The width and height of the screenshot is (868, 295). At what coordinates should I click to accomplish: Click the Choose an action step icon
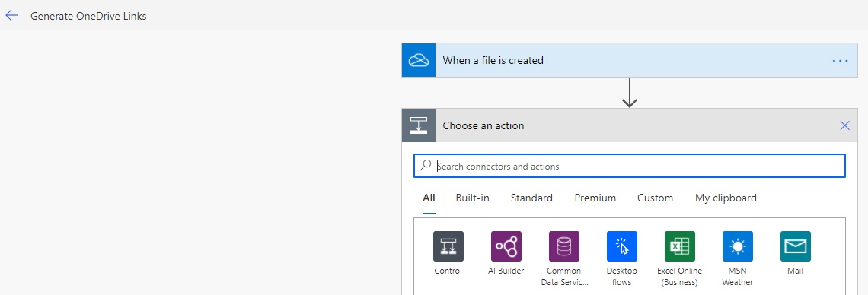click(419, 125)
